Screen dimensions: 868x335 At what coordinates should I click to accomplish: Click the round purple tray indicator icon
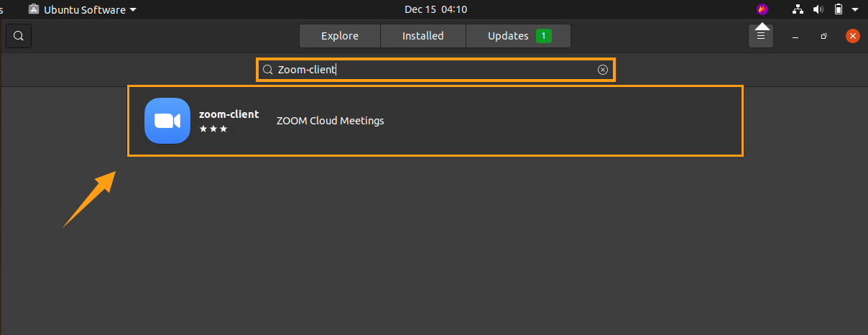click(x=762, y=9)
